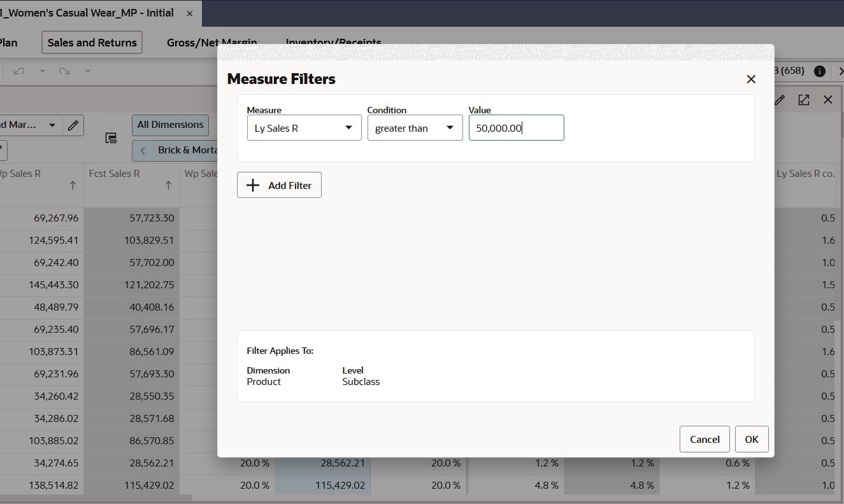Click the 'Ly Sales R co.' column header

coord(805,174)
